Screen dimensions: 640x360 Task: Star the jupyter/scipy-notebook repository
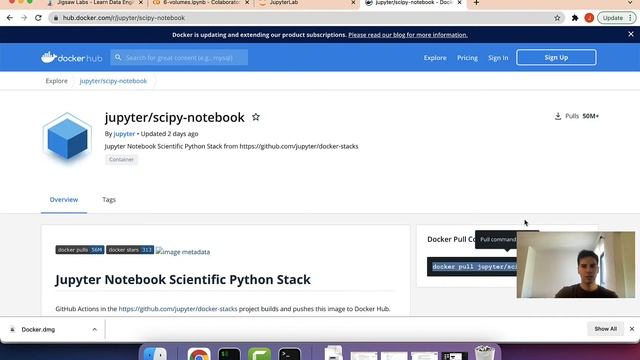[x=256, y=117]
